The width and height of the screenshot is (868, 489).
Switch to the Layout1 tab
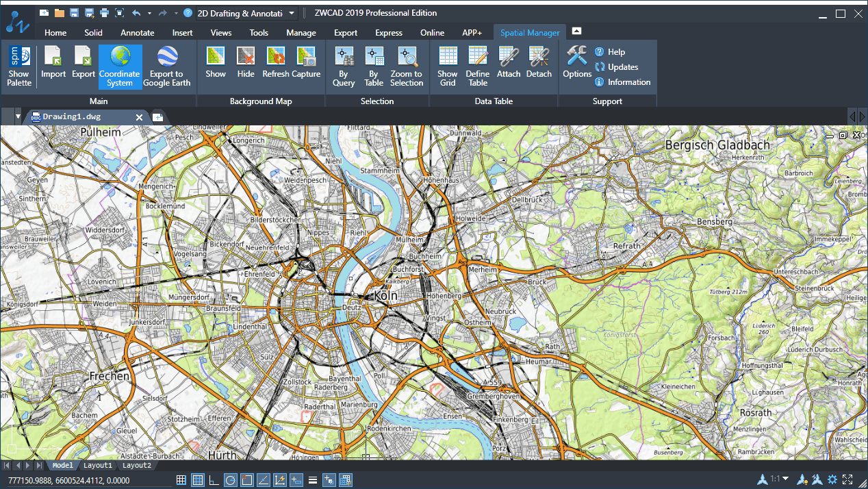tap(98, 466)
